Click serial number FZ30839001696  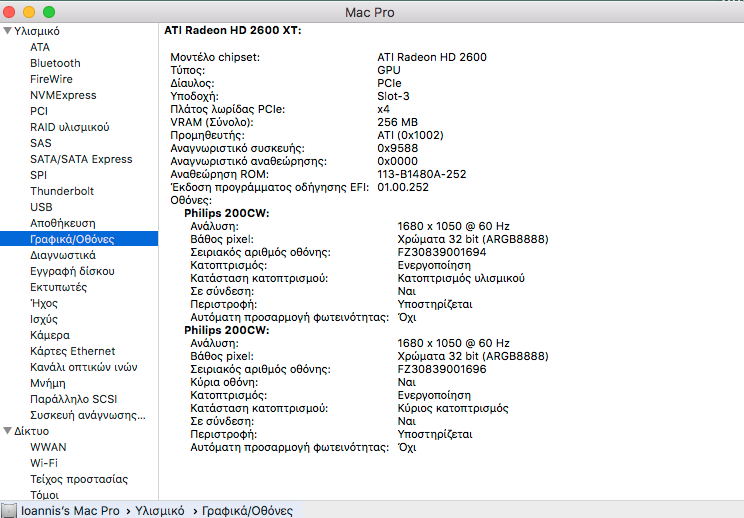[442, 369]
